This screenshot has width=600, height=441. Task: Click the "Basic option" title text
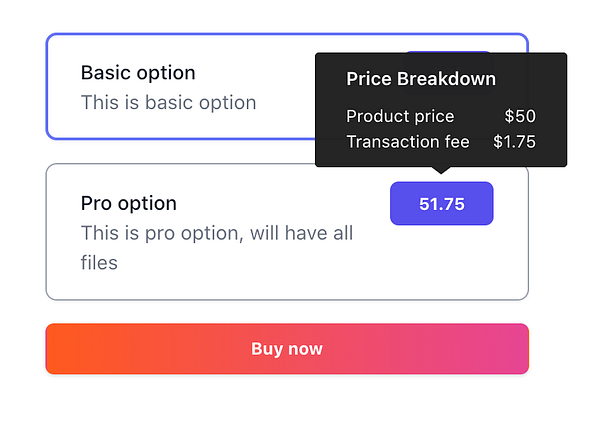(x=138, y=73)
